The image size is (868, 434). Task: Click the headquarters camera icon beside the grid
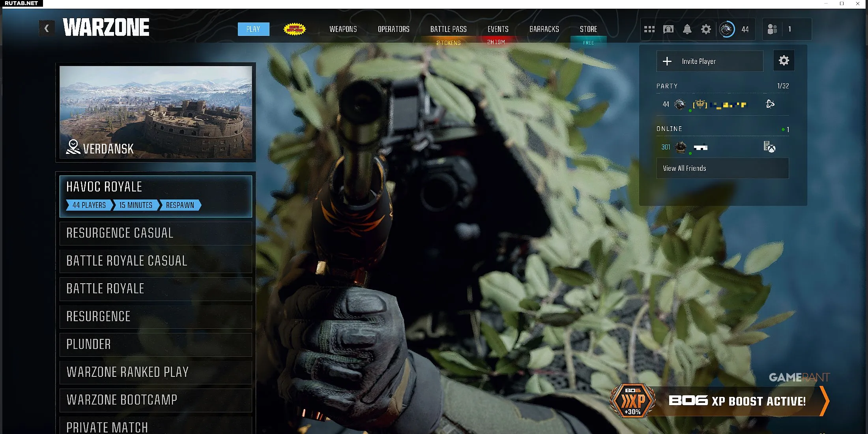[668, 29]
